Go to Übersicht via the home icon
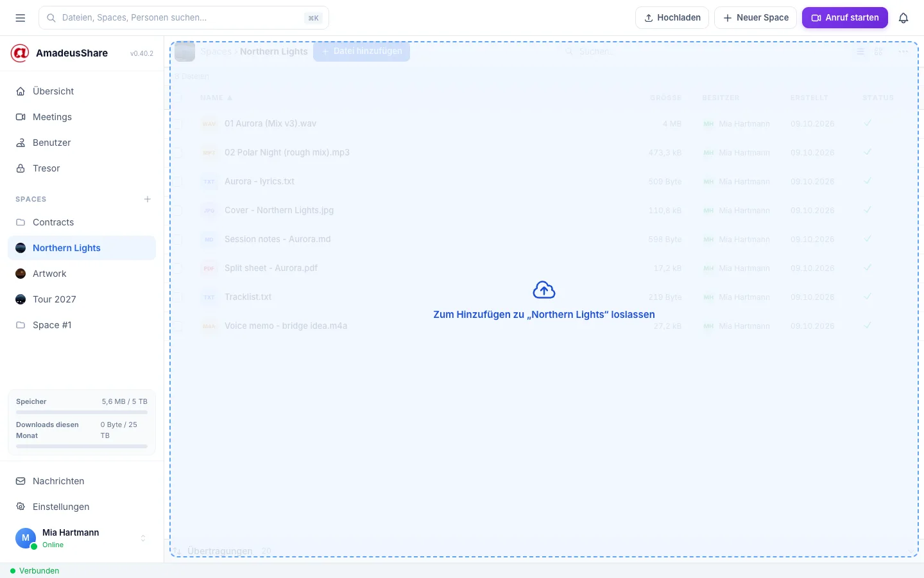 [21, 91]
